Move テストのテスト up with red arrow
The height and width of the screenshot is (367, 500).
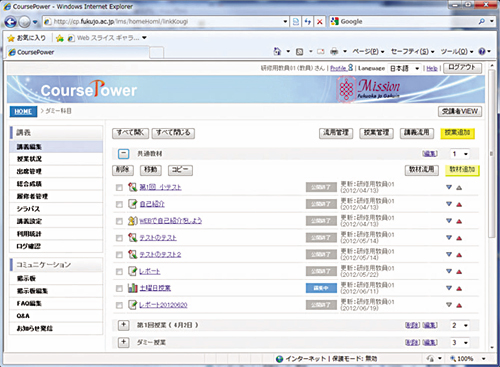459,238
